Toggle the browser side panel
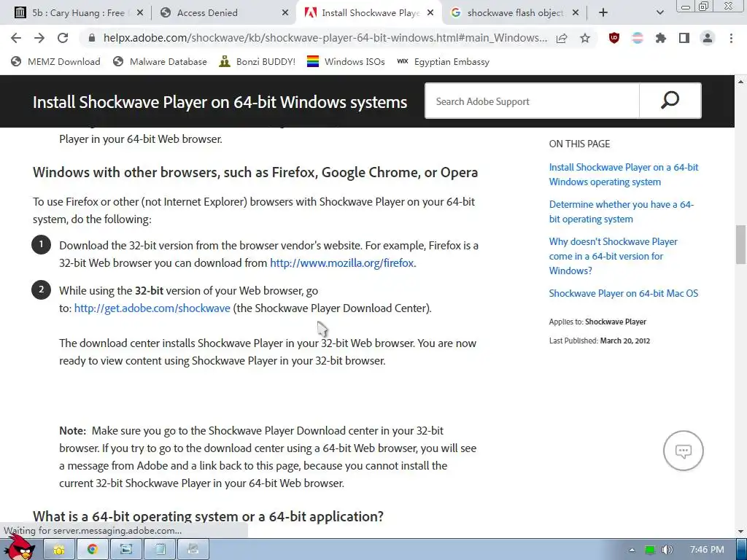Screen dimensions: 747x560 [684, 38]
